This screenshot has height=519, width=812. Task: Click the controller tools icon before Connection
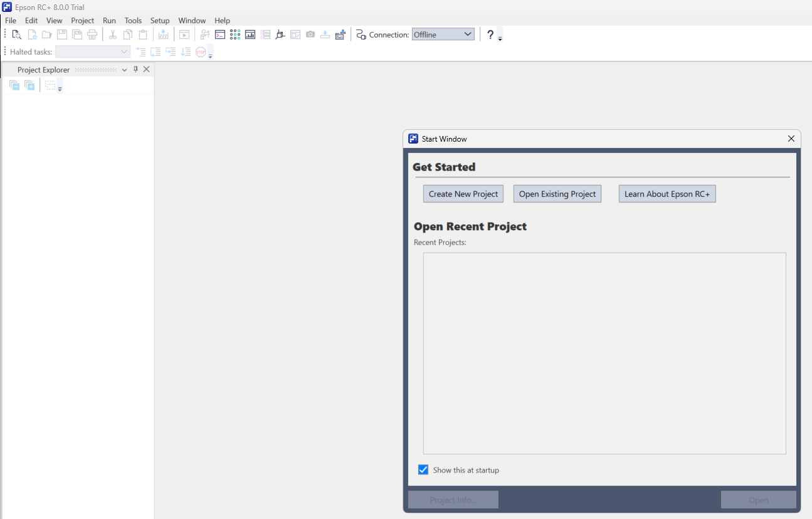[x=340, y=34]
